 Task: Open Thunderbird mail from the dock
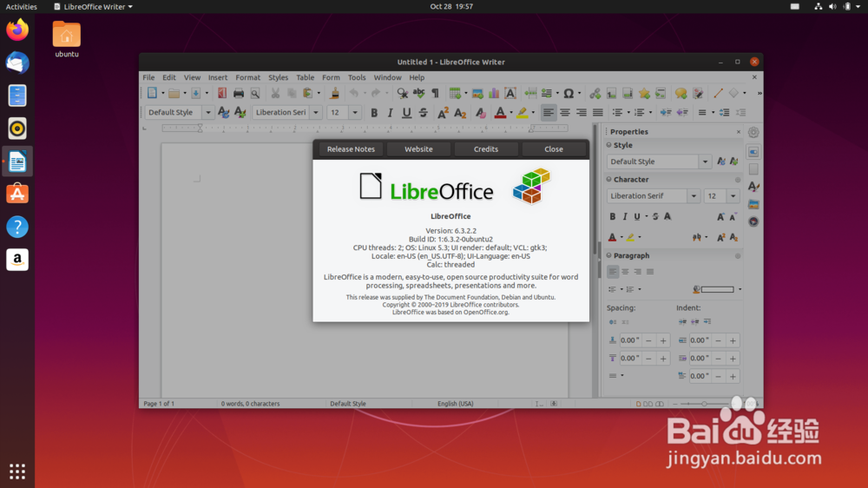click(17, 63)
